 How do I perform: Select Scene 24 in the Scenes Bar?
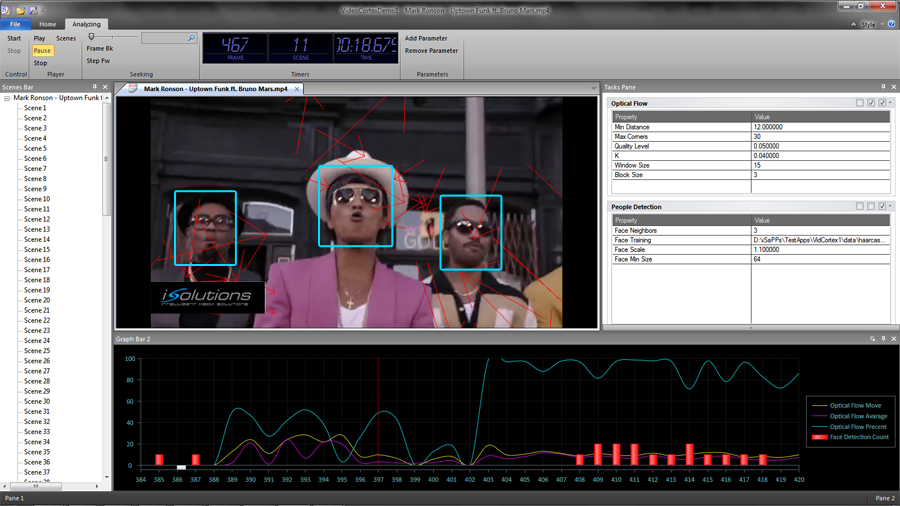coord(37,341)
